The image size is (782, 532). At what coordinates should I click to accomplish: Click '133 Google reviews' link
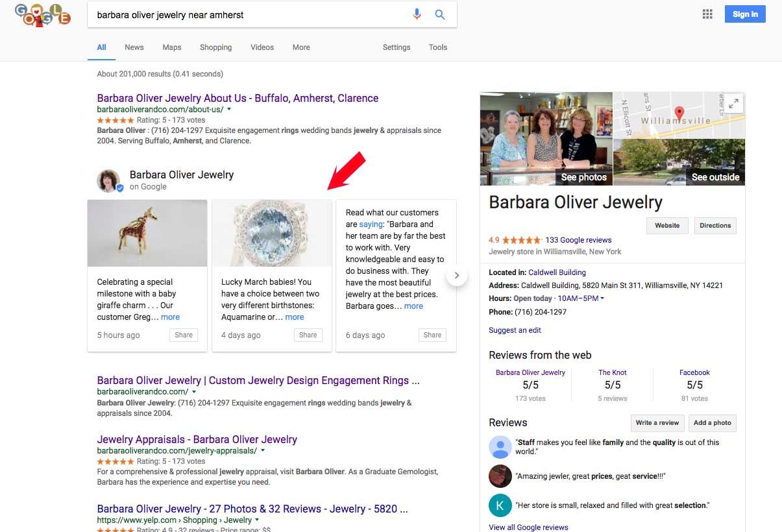[578, 240]
